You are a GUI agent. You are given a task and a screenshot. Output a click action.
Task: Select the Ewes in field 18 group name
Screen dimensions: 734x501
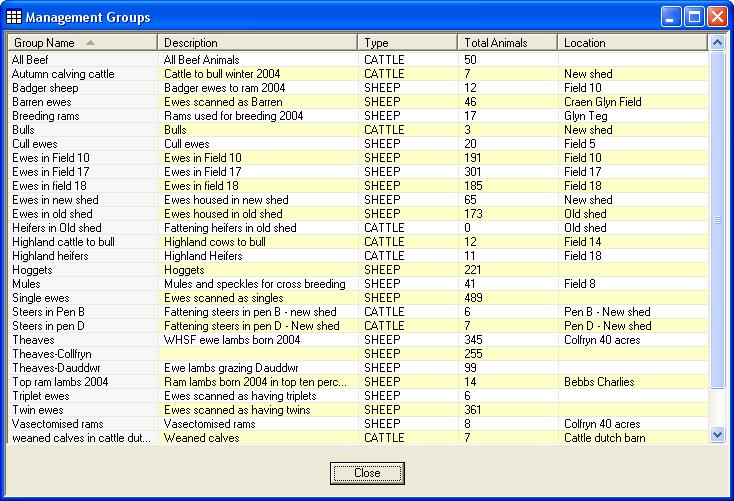point(49,186)
